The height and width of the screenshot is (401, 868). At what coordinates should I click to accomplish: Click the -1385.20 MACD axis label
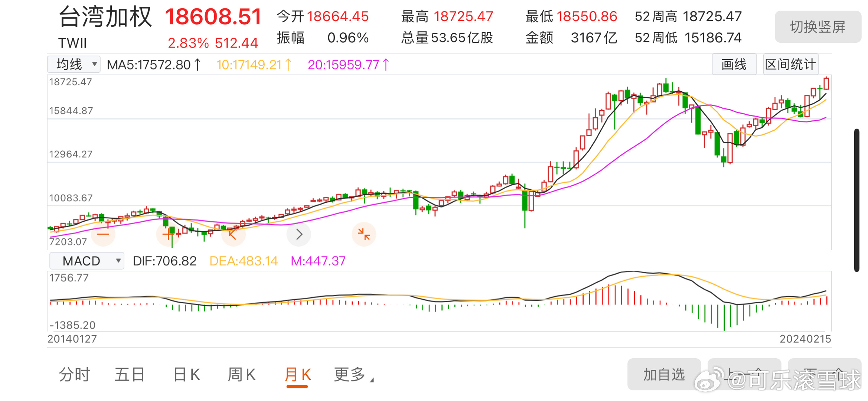[72, 325]
